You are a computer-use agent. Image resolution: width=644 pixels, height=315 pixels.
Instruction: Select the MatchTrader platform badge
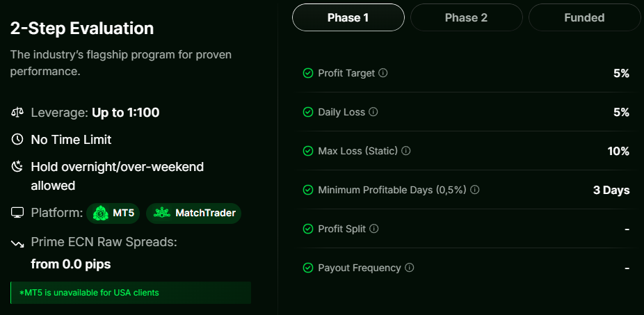click(193, 213)
